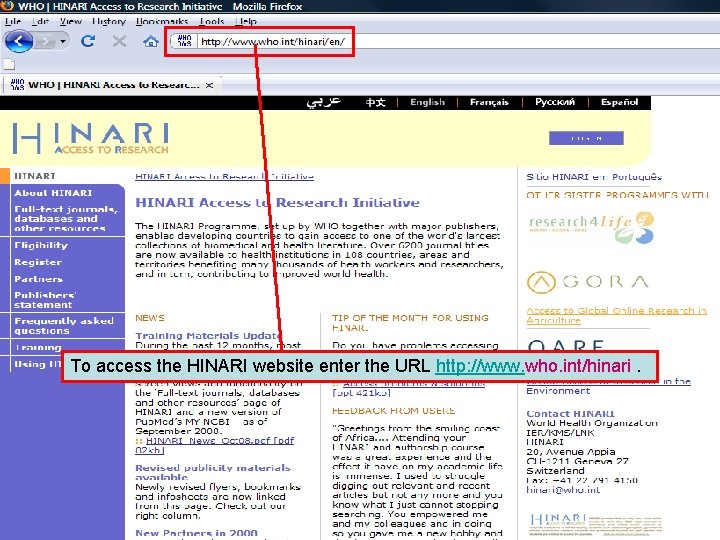Open the back/forward history dropdown arrow
Viewport: 720px width, 540px height.
(63, 42)
